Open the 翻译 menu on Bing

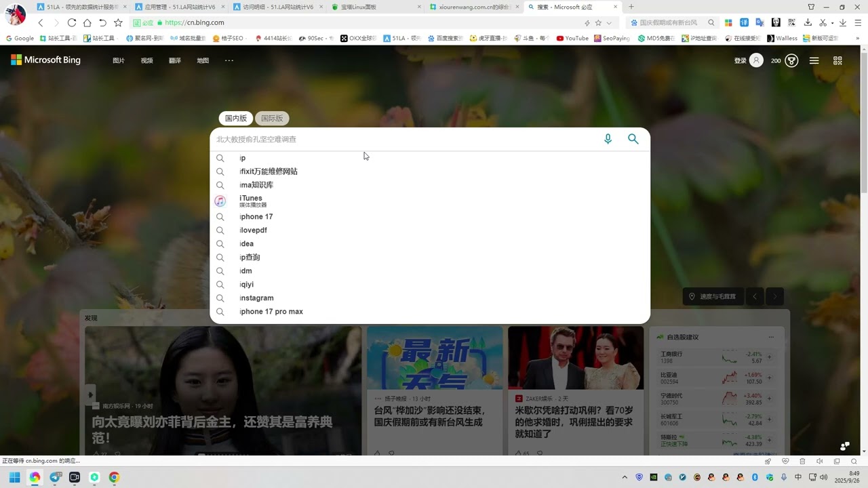coord(175,60)
